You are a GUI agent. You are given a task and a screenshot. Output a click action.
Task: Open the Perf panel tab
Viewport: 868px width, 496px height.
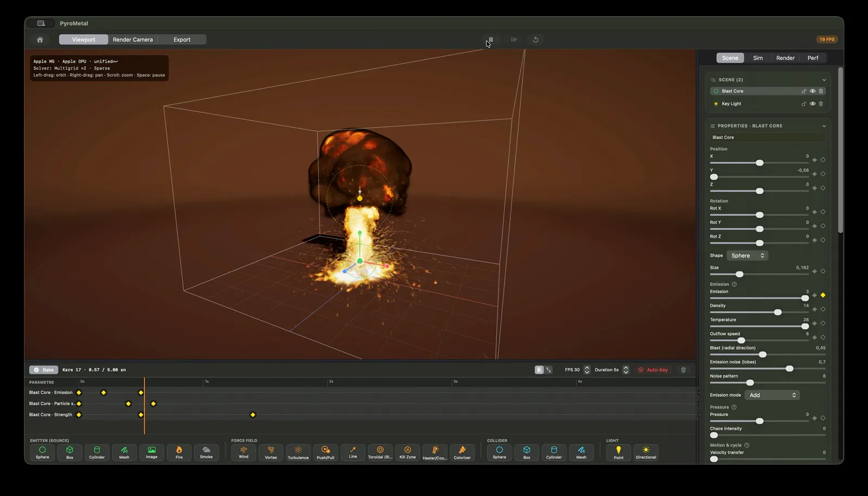(x=813, y=58)
